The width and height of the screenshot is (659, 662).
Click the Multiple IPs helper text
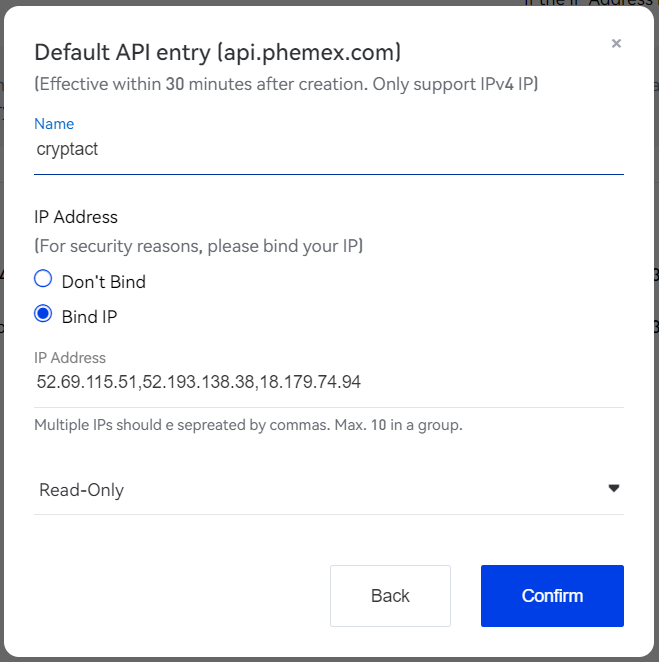pyautogui.click(x=248, y=425)
